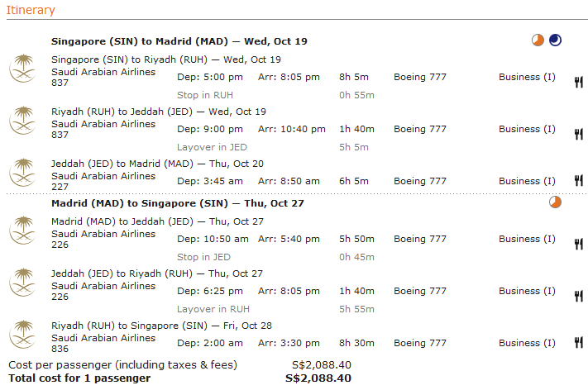Click the Saudi Arabian logo for Singapore–Riyadh flight
This screenshot has height=390, width=588.
[x=22, y=69]
